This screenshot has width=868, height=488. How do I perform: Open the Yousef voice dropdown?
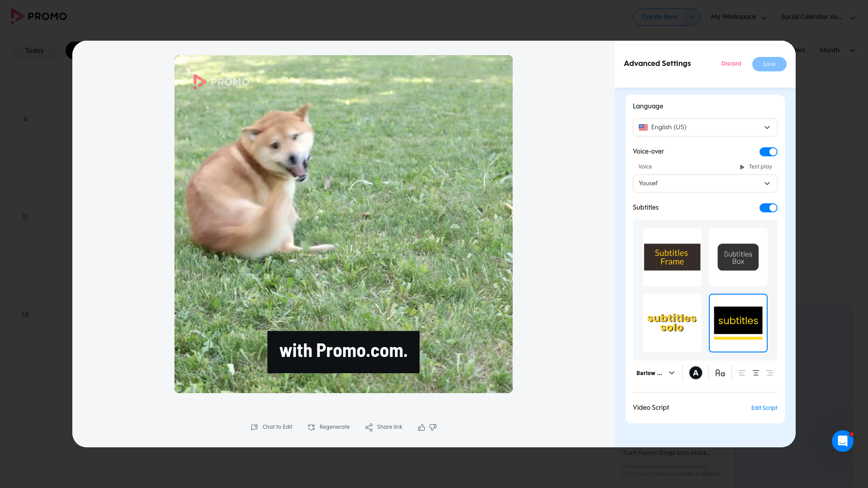point(705,183)
